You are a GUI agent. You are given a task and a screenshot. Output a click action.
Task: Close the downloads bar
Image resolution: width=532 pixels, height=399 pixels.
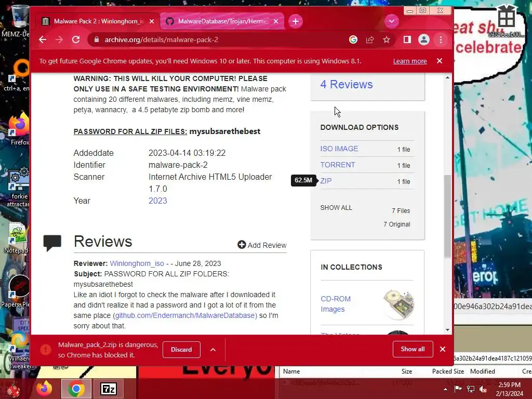(x=443, y=349)
